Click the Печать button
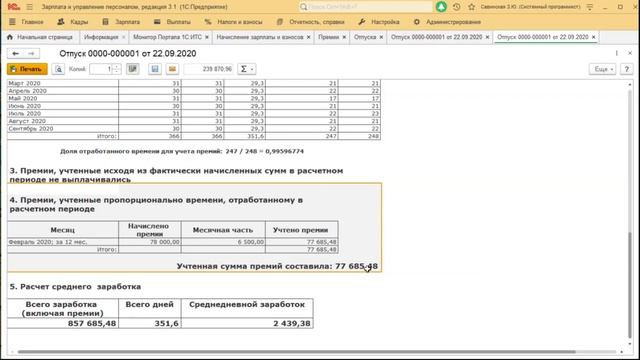 tap(27, 69)
